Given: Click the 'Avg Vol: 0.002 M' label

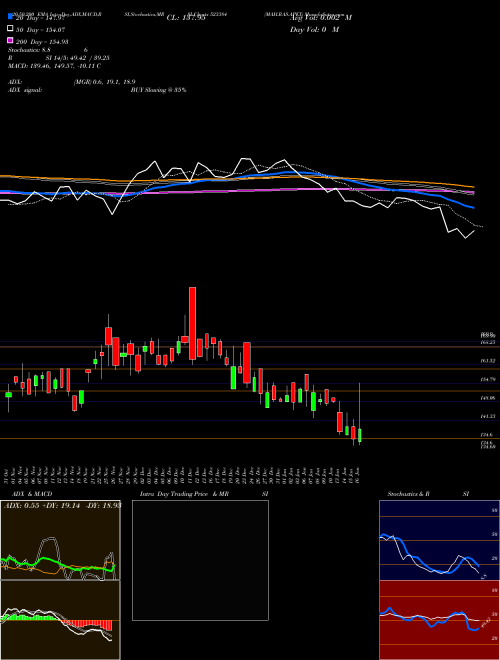Looking at the screenshot, I should click(321, 18).
